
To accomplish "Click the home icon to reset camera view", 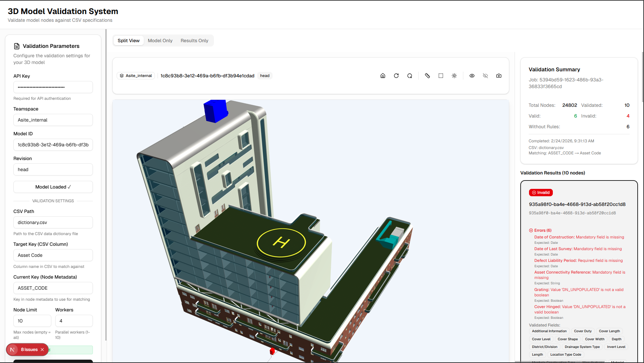I will [383, 76].
